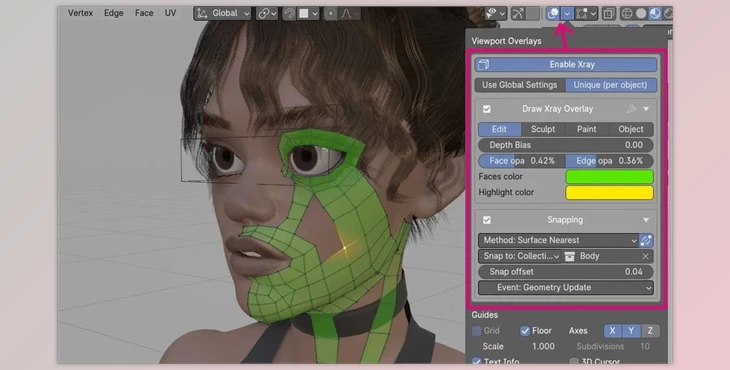
Task: Open the Edge menu
Action: 114,13
